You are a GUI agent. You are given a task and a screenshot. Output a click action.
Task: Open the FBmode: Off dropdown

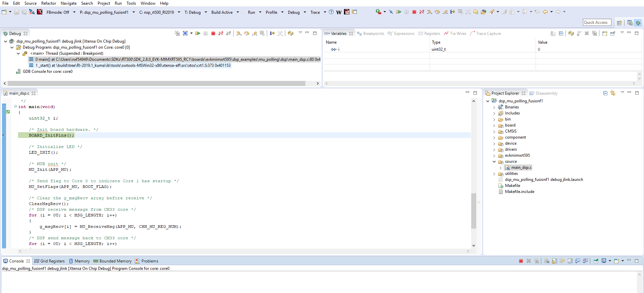coord(74,12)
